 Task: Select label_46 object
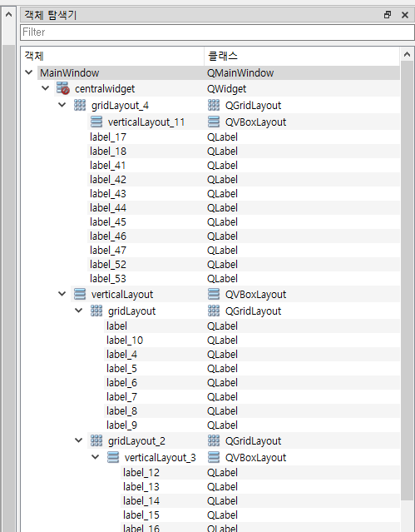(108, 236)
